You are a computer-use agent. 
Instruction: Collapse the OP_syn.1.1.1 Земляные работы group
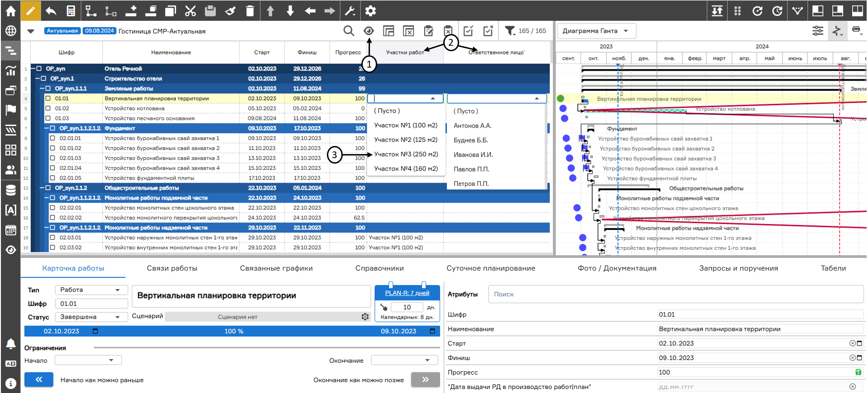tap(42, 88)
